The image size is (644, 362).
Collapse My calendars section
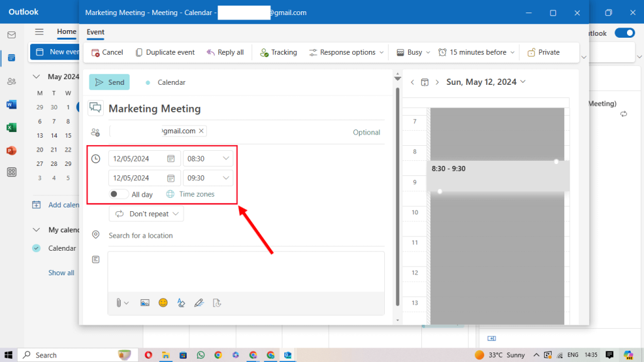36,230
